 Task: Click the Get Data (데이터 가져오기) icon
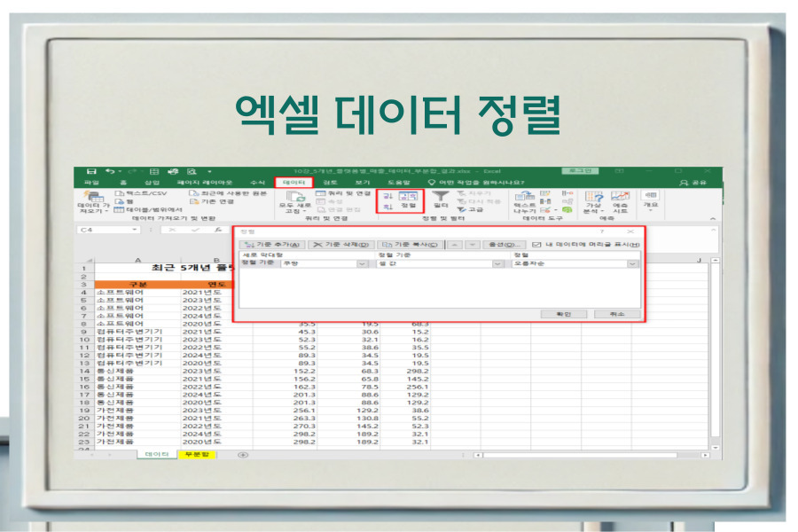tap(94, 197)
